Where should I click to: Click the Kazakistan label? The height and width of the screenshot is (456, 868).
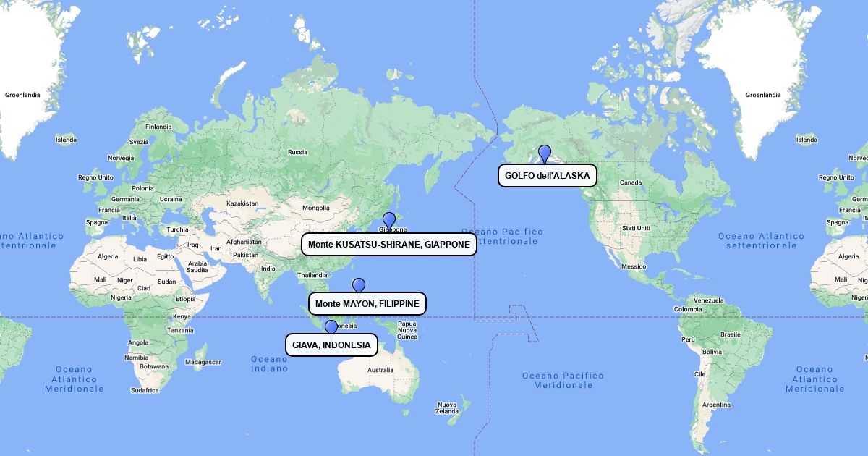point(242,204)
